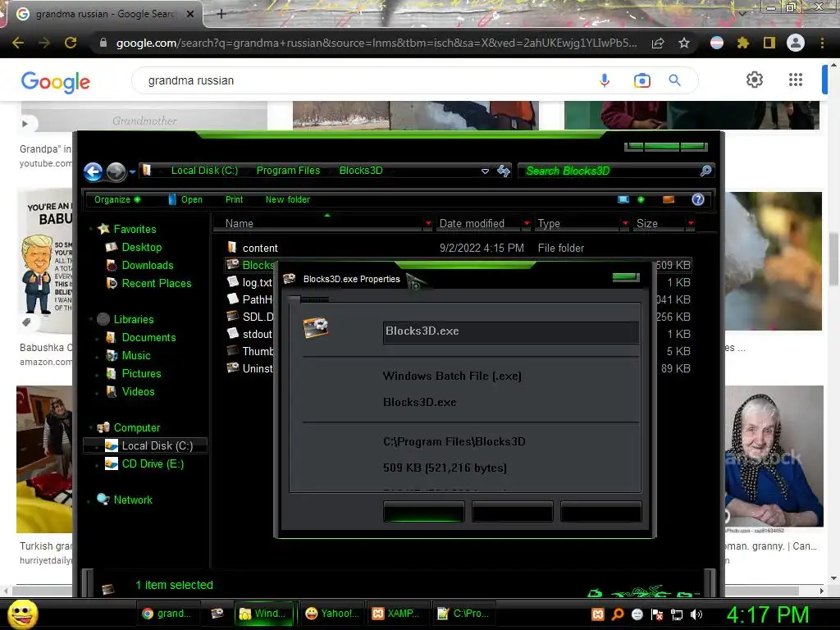Toggle the preview pane icon
The image size is (840, 630).
(669, 199)
